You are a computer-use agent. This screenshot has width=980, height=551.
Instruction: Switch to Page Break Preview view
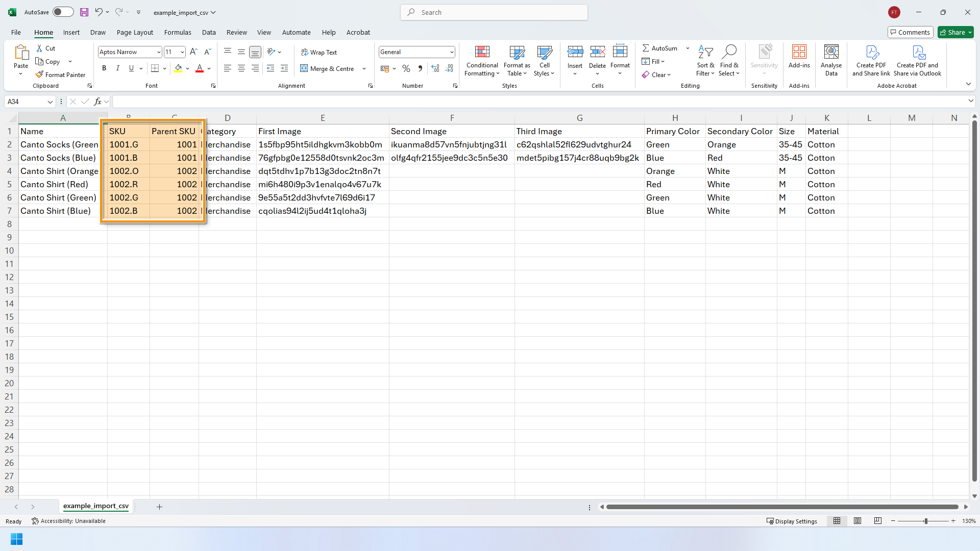pyautogui.click(x=877, y=521)
